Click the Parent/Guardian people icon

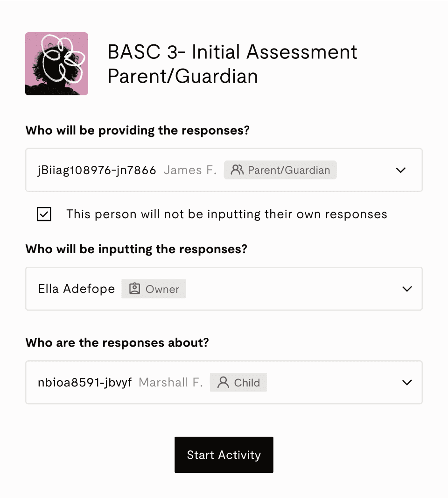coord(237,170)
